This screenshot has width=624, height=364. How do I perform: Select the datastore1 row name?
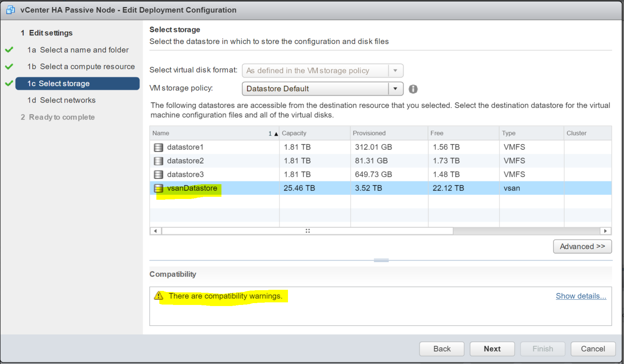[185, 147]
